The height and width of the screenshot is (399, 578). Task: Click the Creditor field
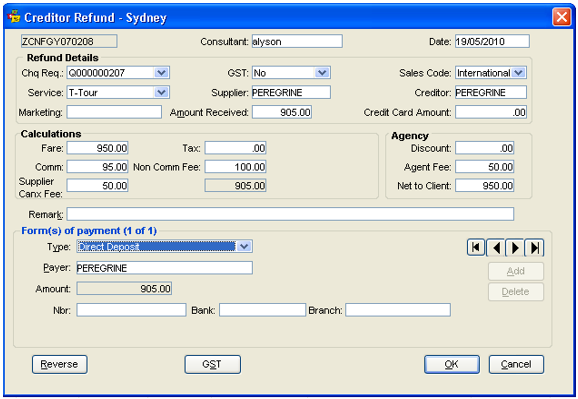click(491, 92)
